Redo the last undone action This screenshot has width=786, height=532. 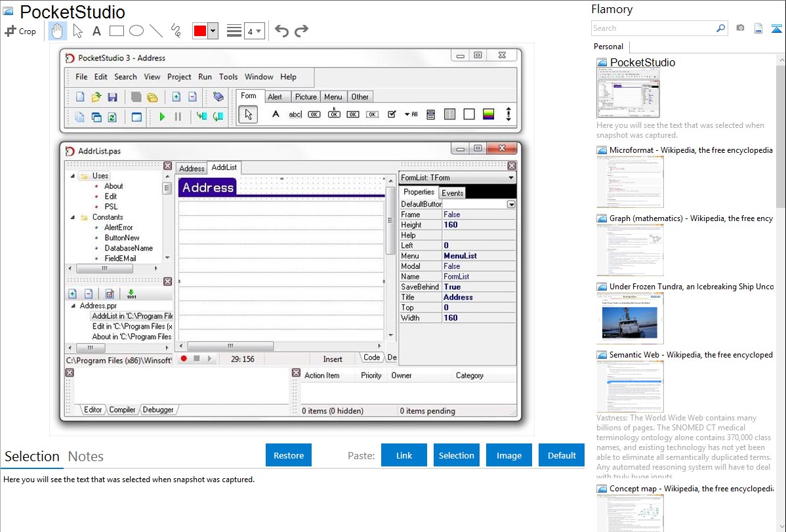coord(301,31)
